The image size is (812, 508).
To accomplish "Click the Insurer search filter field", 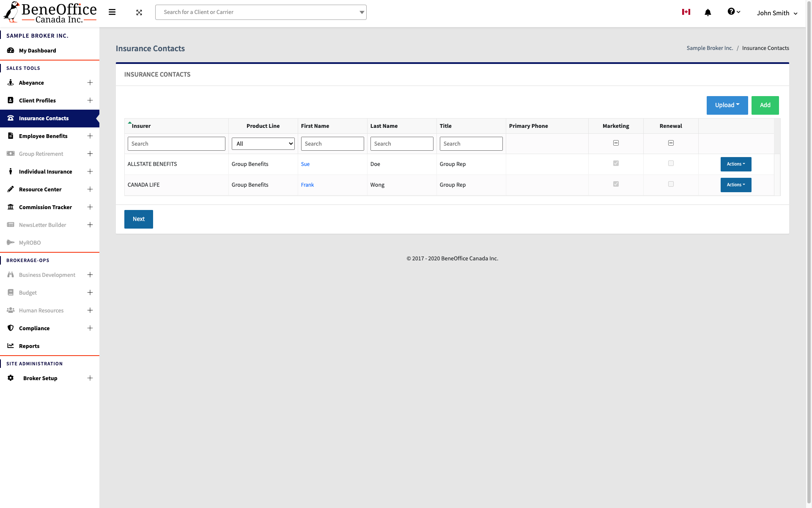I will [x=176, y=144].
